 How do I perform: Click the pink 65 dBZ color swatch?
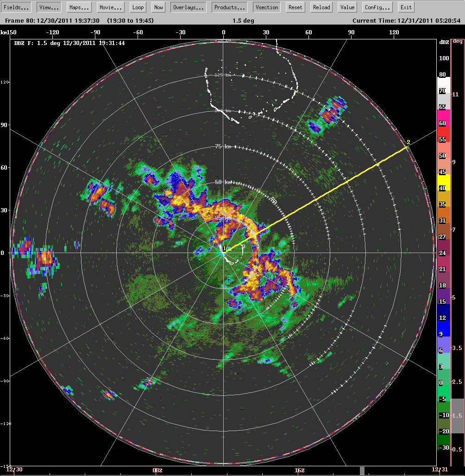(x=444, y=117)
